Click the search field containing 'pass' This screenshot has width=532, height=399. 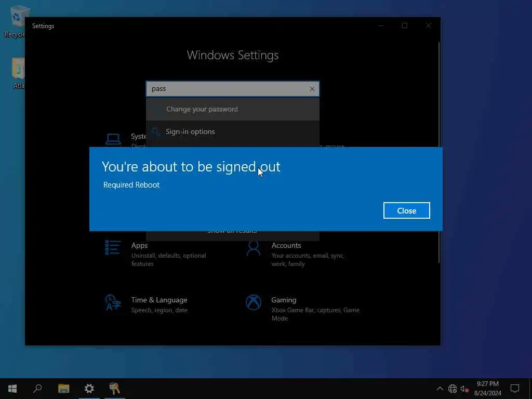pos(233,89)
